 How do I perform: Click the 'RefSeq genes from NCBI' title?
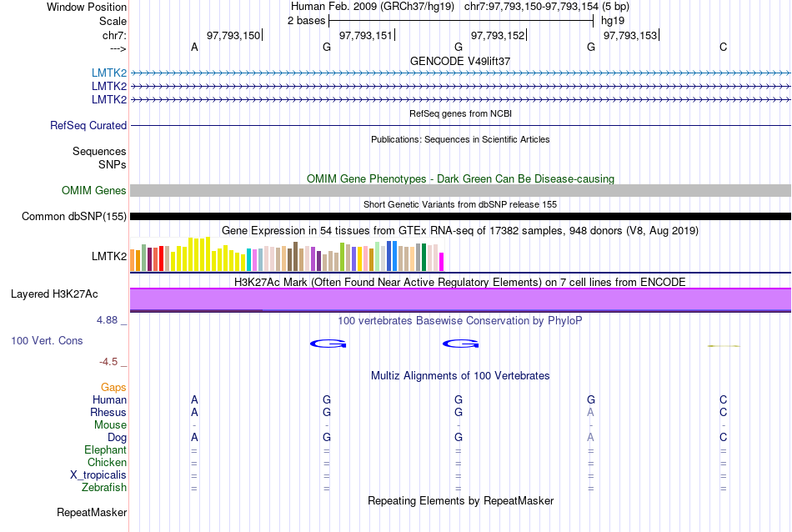460,113
